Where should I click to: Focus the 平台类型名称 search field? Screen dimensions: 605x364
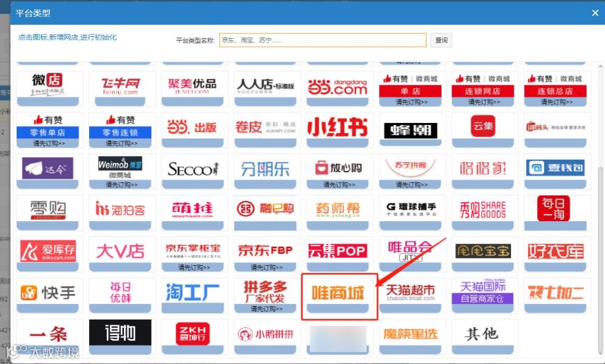coord(323,40)
